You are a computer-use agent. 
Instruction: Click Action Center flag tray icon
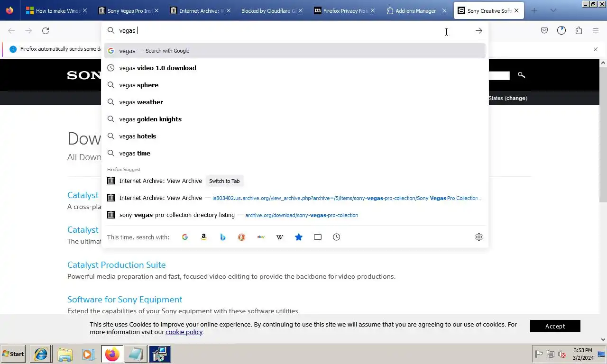(539, 354)
